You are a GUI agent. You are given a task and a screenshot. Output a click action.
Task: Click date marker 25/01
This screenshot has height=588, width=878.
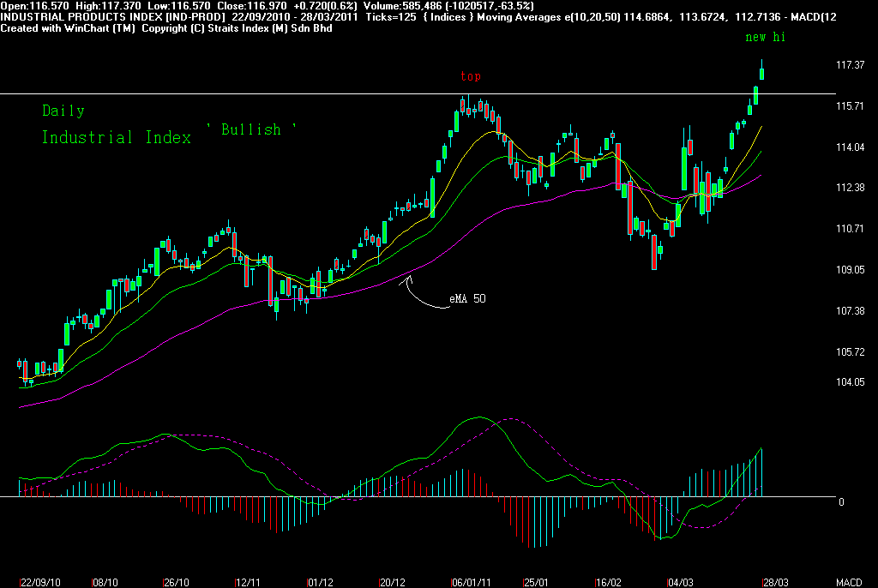[x=535, y=582]
